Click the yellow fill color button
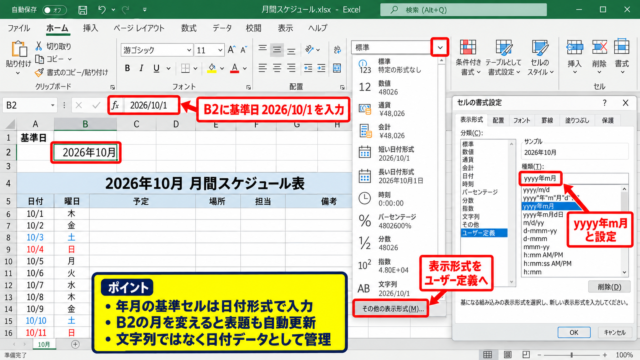The height and width of the screenshot is (360, 640). coord(212,68)
